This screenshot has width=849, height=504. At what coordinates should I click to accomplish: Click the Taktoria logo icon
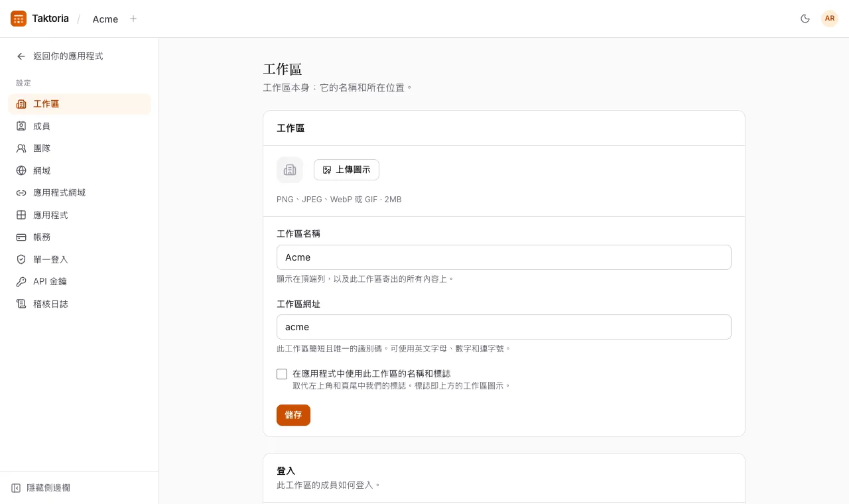click(19, 19)
